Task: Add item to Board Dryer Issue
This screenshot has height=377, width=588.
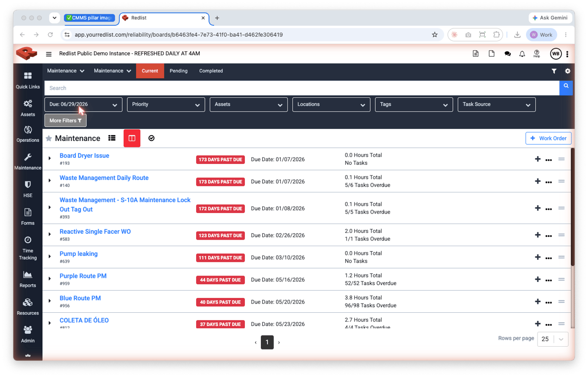Action: point(537,159)
